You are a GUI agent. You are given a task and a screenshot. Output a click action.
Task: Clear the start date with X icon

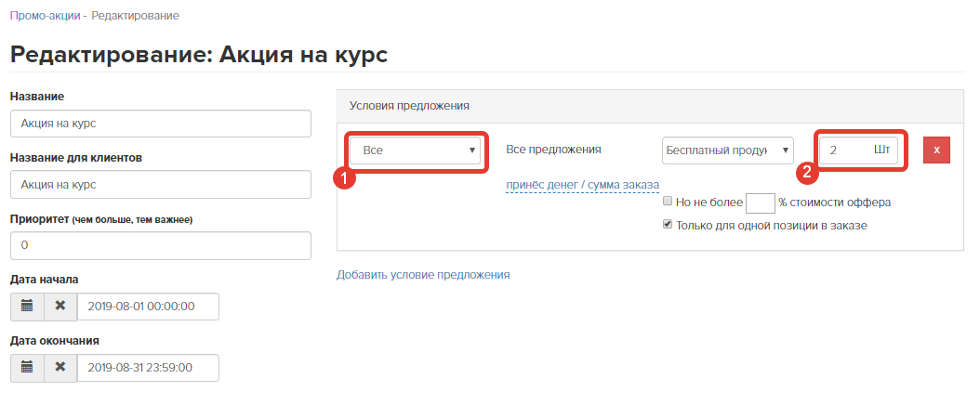coord(60,307)
